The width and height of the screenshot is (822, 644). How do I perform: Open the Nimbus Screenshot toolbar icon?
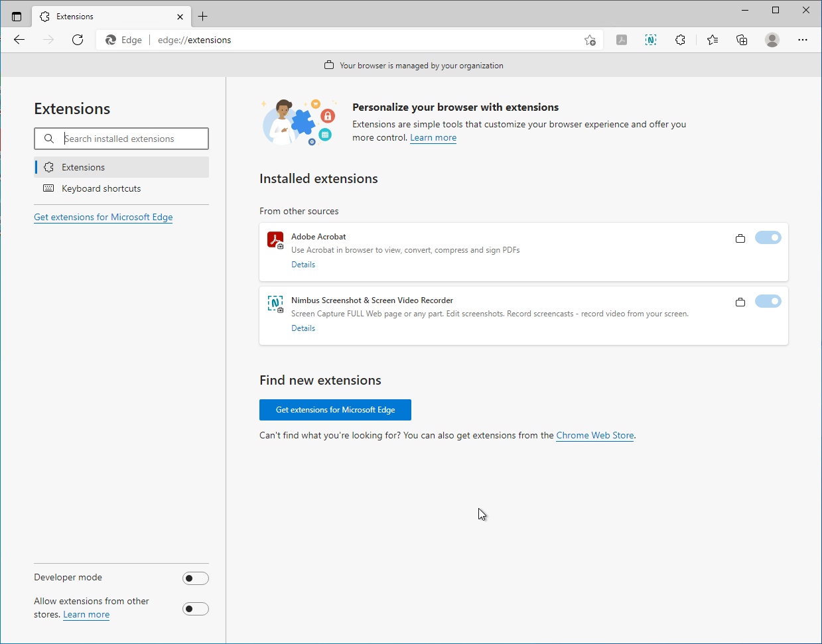[x=651, y=40]
